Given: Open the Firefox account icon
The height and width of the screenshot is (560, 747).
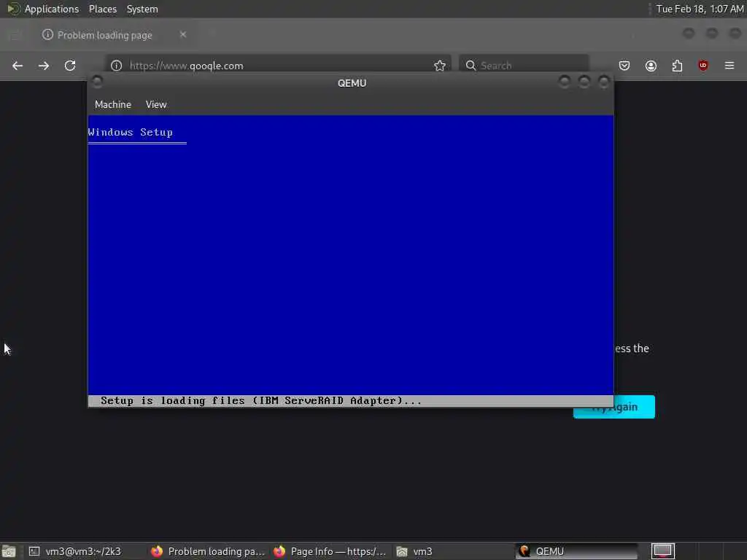Looking at the screenshot, I should coord(651,66).
